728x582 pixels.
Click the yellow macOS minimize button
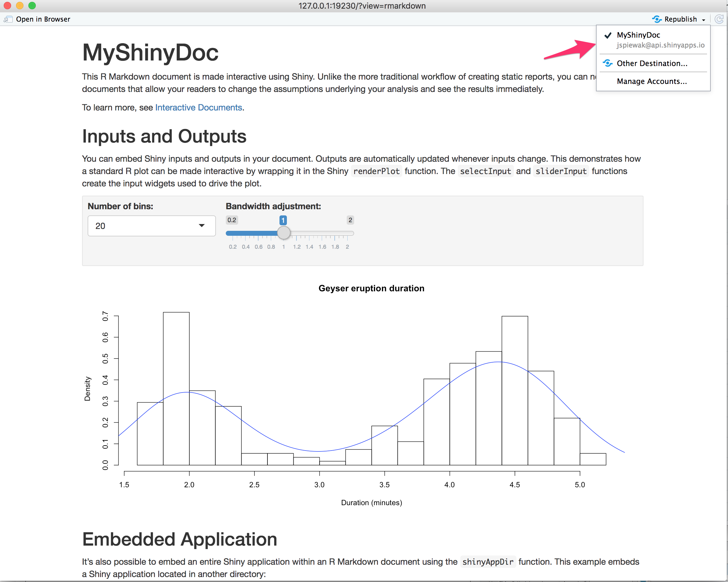click(x=19, y=6)
